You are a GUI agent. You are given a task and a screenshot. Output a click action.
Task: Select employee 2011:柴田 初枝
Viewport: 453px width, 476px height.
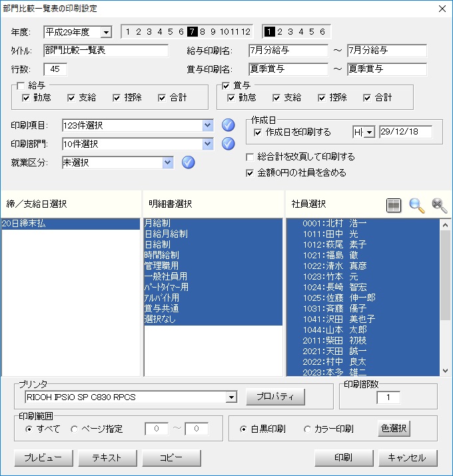pyautogui.click(x=363, y=341)
